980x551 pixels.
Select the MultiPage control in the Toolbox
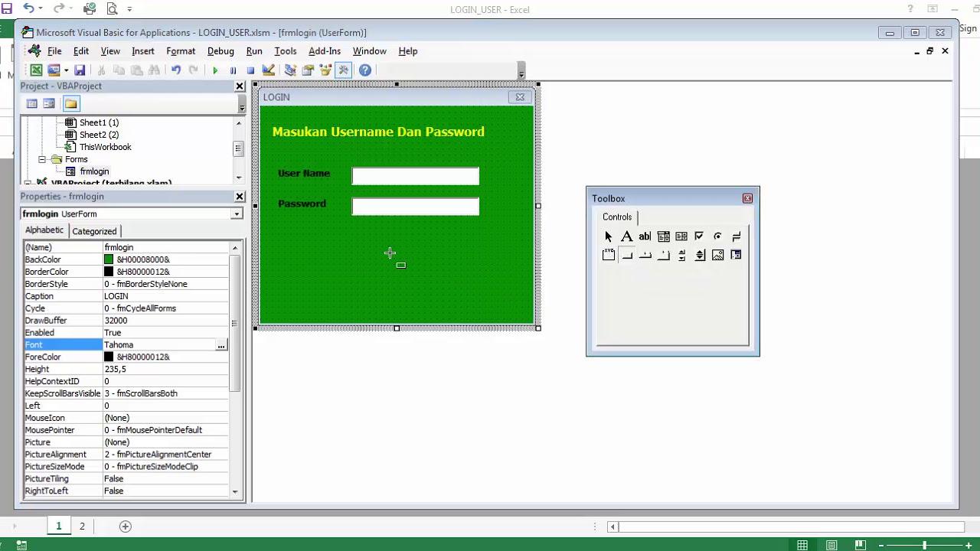point(664,255)
